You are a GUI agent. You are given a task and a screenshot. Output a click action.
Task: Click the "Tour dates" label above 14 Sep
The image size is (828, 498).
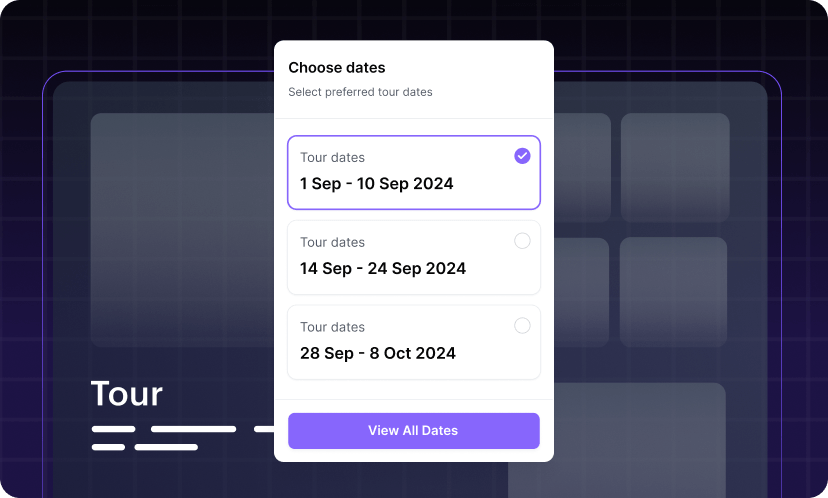point(332,242)
